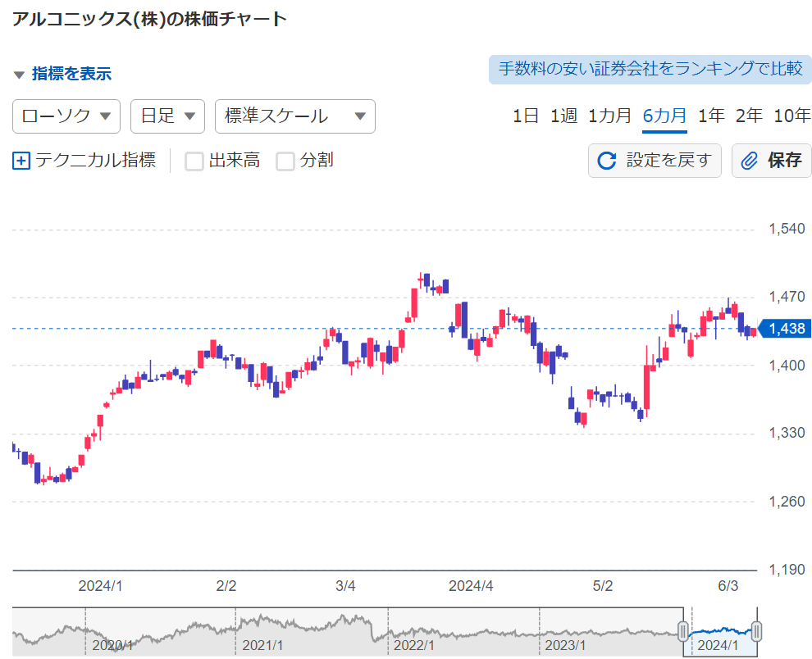812x659 pixels.
Task: Select the 1年 period tab
Action: pos(711,116)
